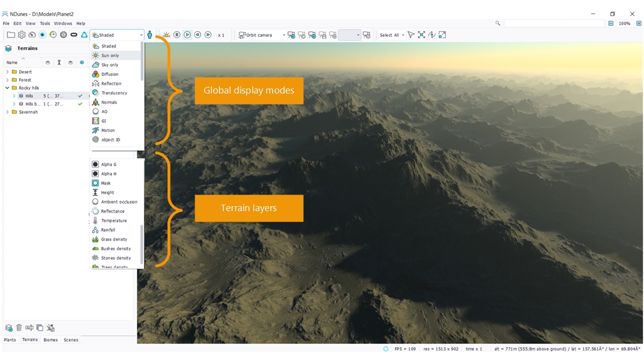Open the Tools menu
The image size is (644, 362).
click(x=45, y=24)
